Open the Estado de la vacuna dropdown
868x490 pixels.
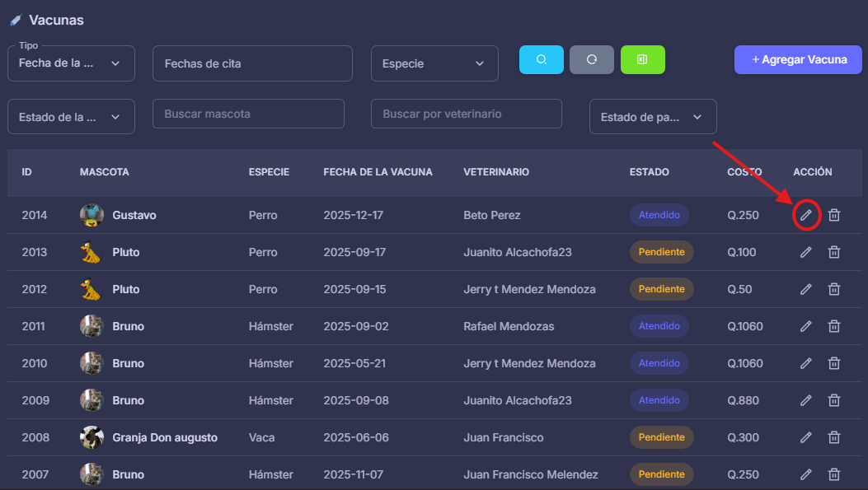(71, 117)
